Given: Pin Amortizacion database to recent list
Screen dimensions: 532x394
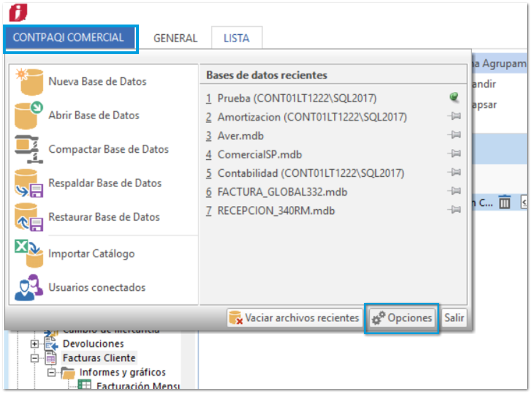Looking at the screenshot, I should coord(454,116).
